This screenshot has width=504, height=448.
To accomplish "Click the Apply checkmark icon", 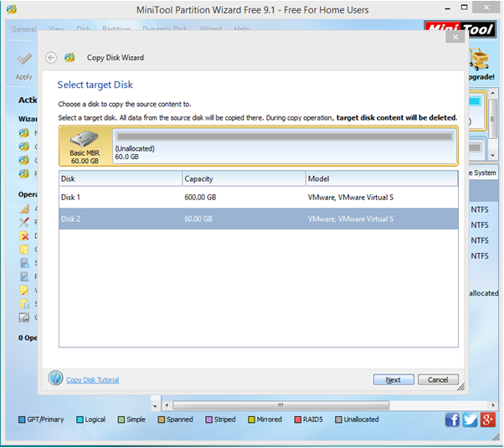I will [24, 59].
